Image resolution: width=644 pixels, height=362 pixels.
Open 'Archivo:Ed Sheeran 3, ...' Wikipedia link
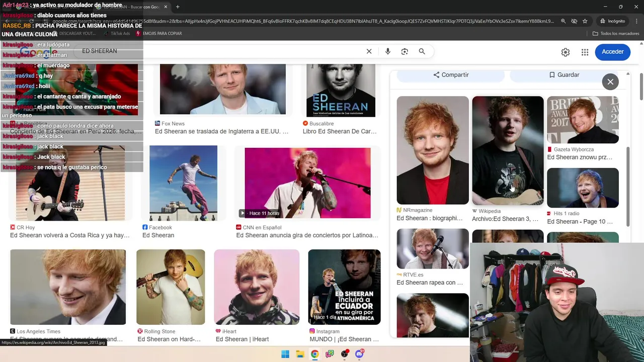(x=505, y=219)
